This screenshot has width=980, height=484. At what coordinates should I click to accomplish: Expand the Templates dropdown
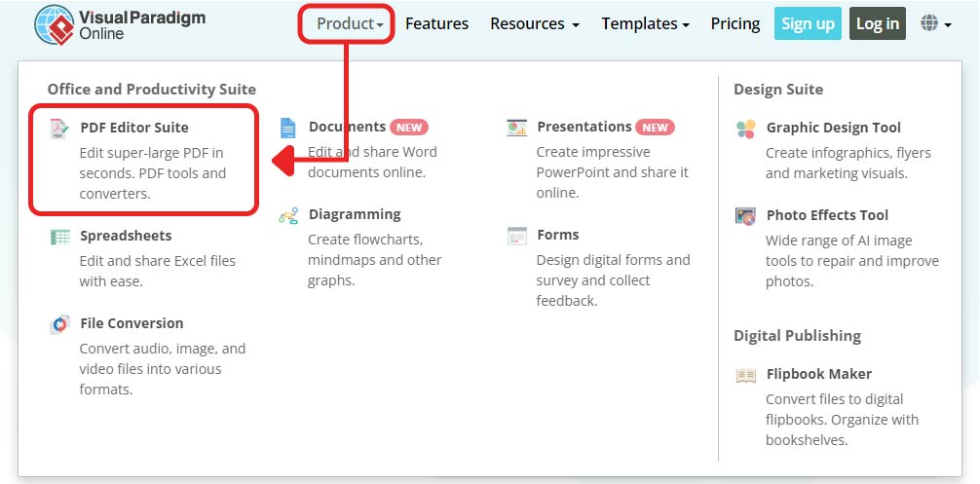tap(645, 23)
